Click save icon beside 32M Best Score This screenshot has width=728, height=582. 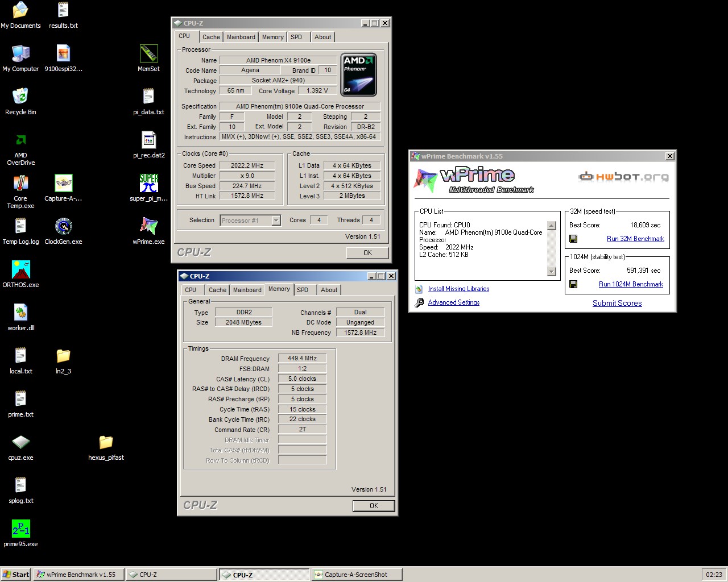pyautogui.click(x=573, y=239)
